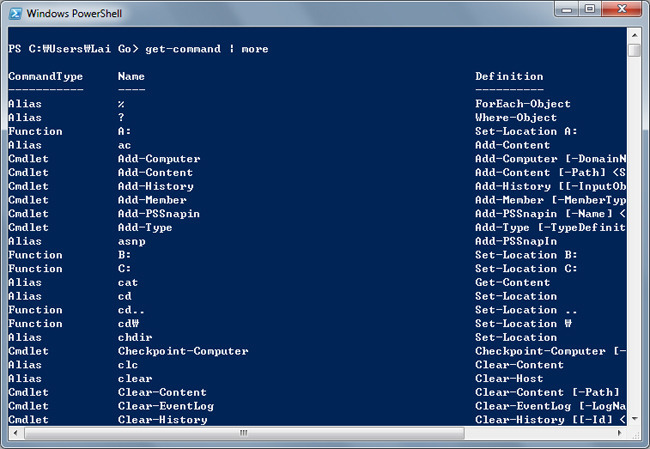Click the Clear-History name entry
The image size is (650, 449).
tap(162, 420)
